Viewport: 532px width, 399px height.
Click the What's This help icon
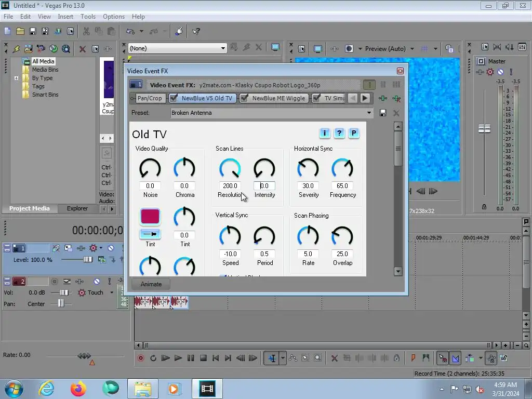click(196, 31)
